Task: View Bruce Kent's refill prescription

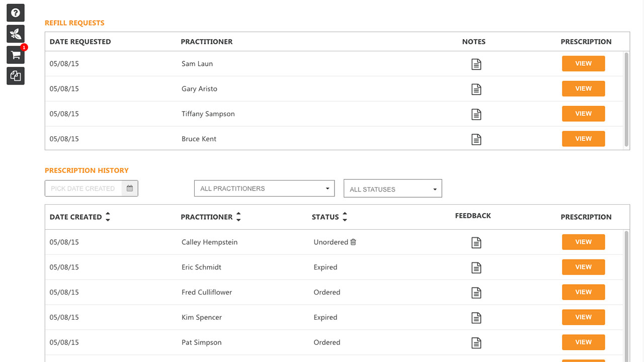Action: (x=583, y=139)
